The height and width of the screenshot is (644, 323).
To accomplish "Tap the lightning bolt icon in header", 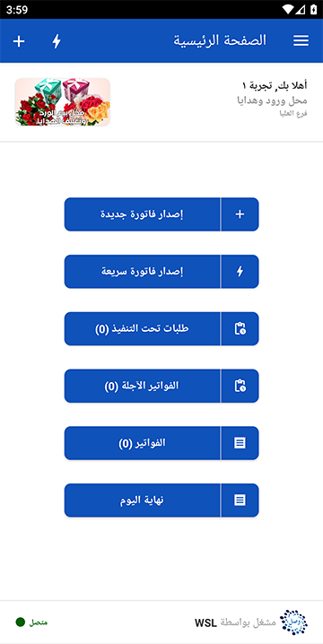I will [57, 41].
